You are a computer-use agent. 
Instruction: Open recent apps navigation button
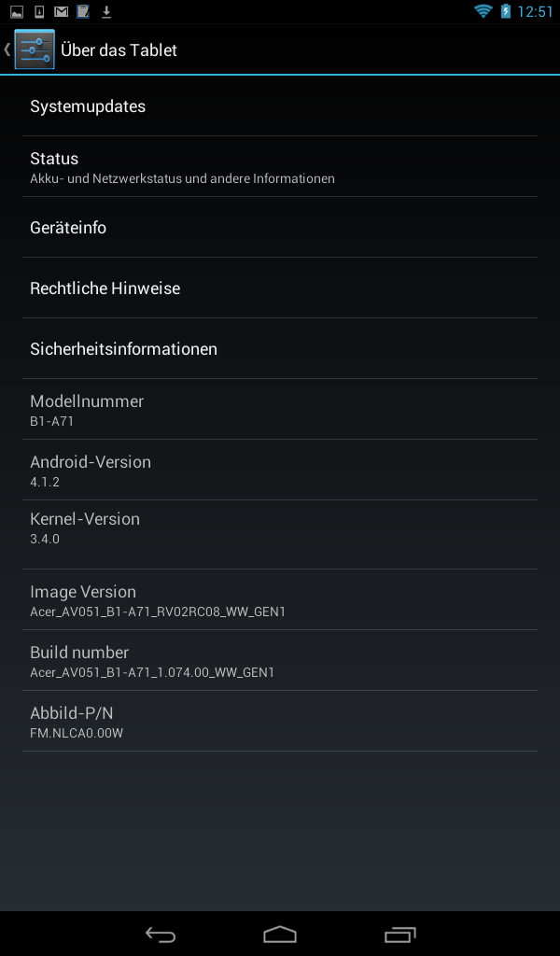(399, 934)
